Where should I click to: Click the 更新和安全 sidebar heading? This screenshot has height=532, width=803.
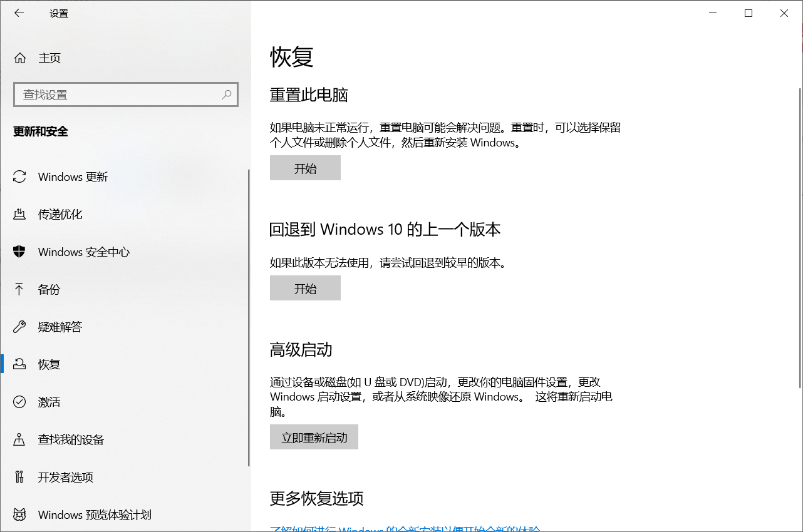(x=41, y=131)
